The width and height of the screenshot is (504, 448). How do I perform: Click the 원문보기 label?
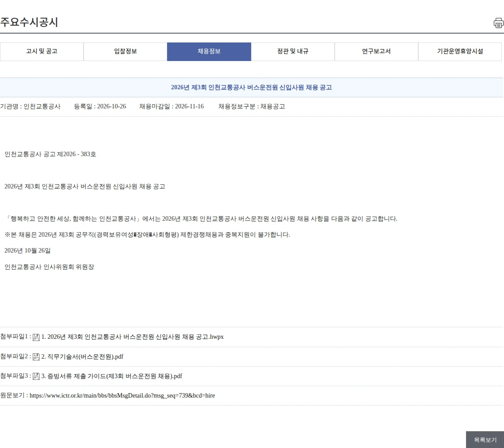(x=14, y=395)
